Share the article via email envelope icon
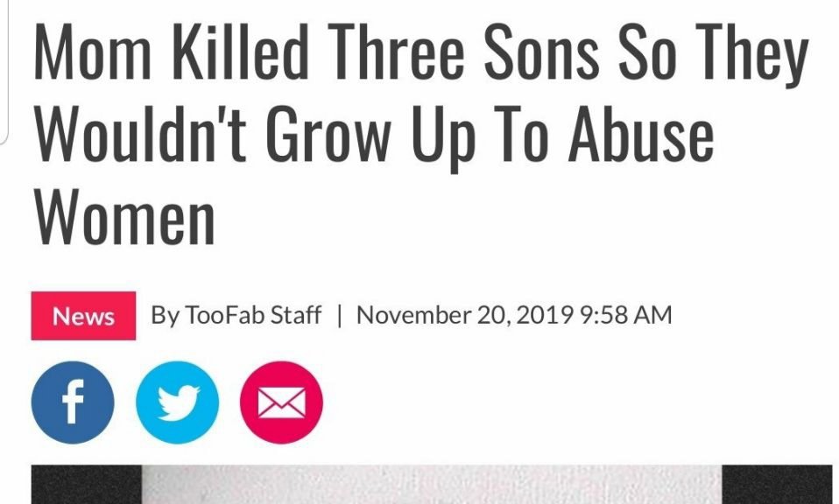The image size is (839, 504). point(282,403)
